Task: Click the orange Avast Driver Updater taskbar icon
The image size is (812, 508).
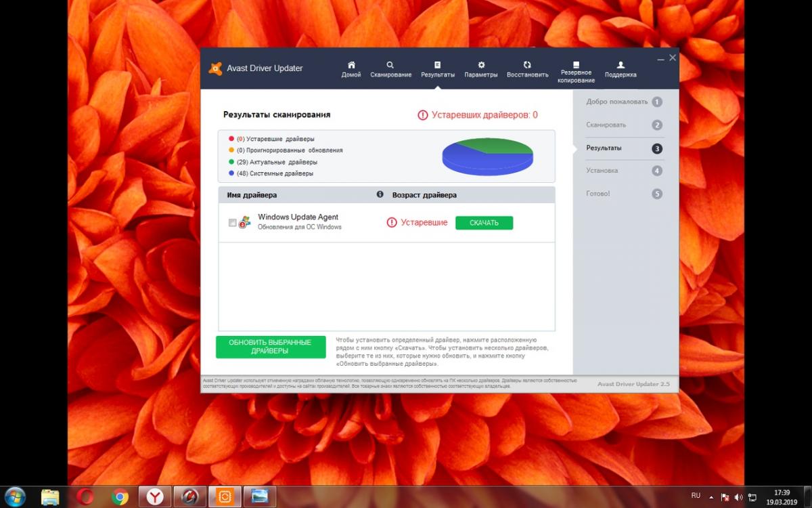Action: tap(225, 497)
